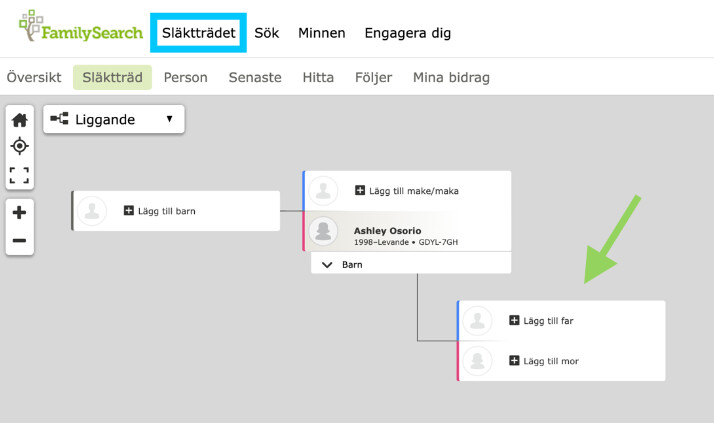Click the ID text GDYL-7GH

click(x=438, y=242)
